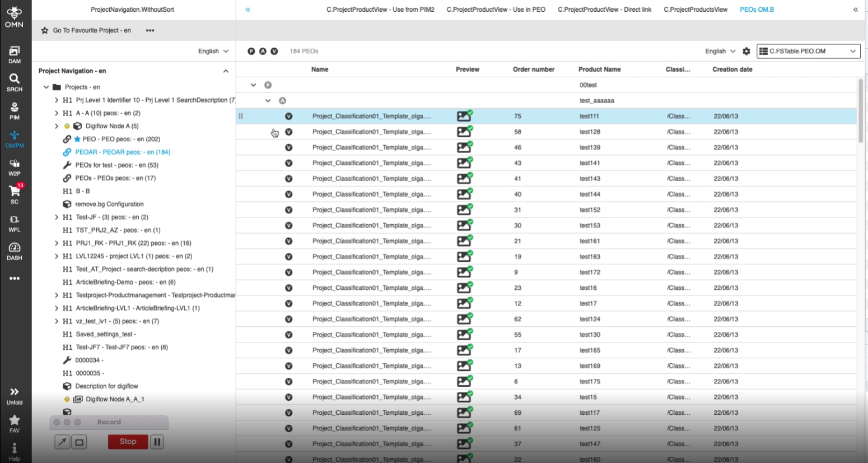Open the SRCH search module
Image resolution: width=868 pixels, height=463 pixels.
(15, 82)
